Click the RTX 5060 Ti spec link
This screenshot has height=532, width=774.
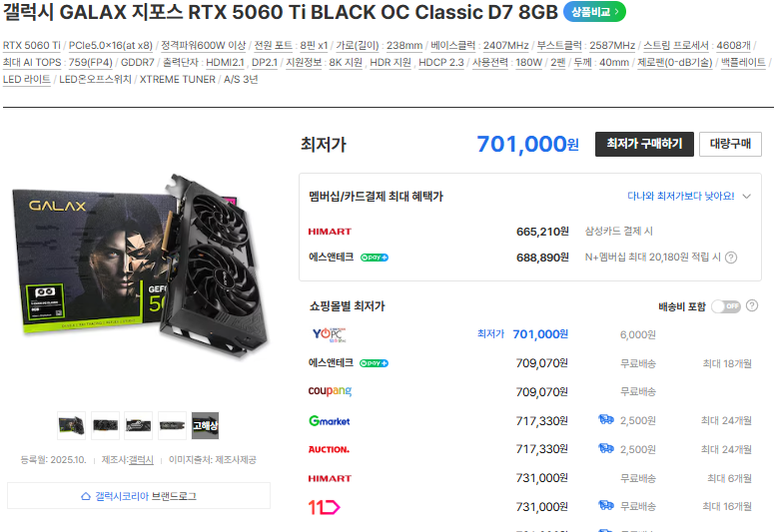click(32, 45)
